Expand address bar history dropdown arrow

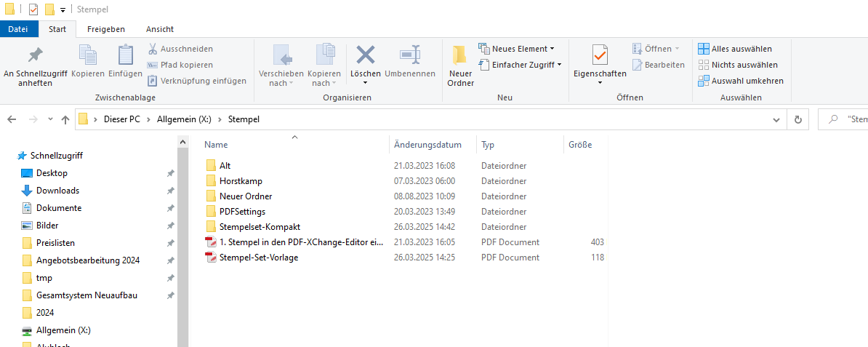pyautogui.click(x=777, y=119)
